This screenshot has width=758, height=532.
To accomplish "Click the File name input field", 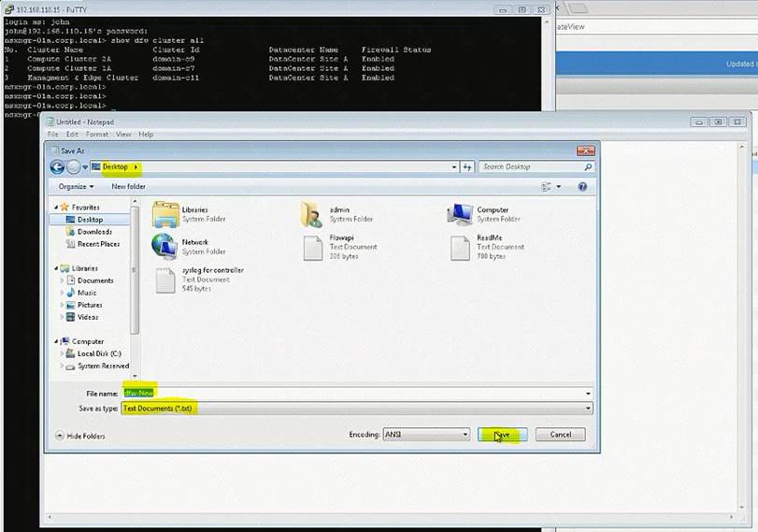I will (355, 394).
